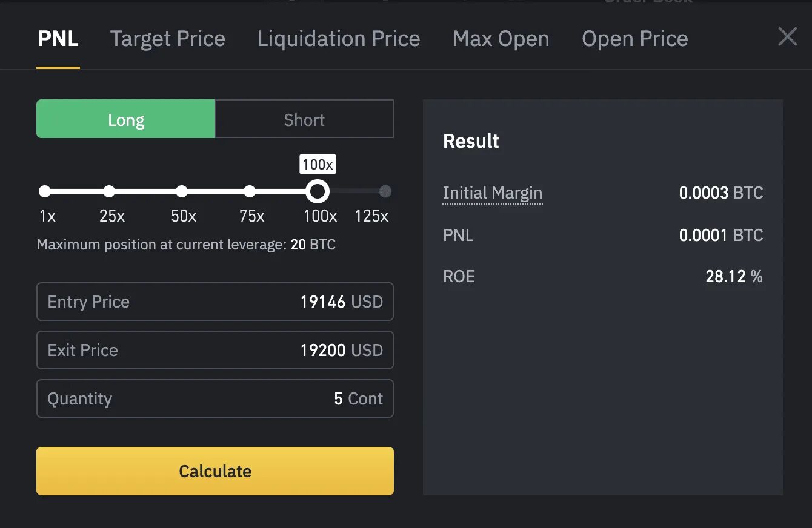Click the 100x slider handle
Screen dimensions: 812x528
(317, 191)
